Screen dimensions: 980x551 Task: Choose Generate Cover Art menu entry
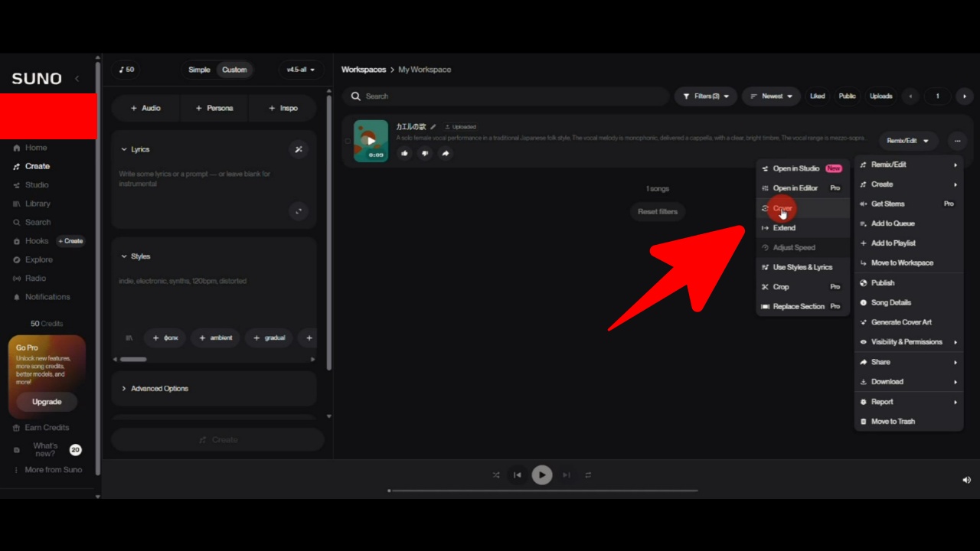click(901, 322)
